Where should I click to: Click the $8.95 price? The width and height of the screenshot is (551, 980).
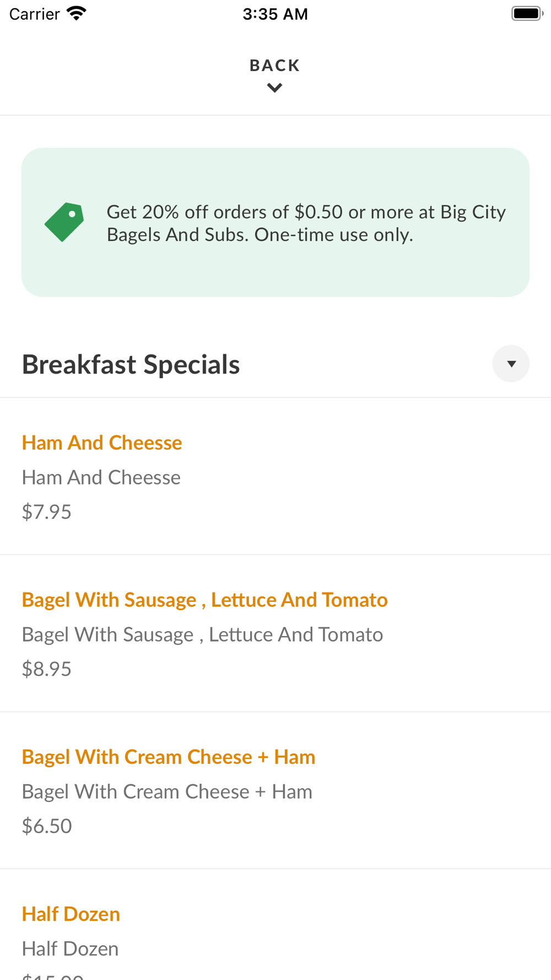47,669
